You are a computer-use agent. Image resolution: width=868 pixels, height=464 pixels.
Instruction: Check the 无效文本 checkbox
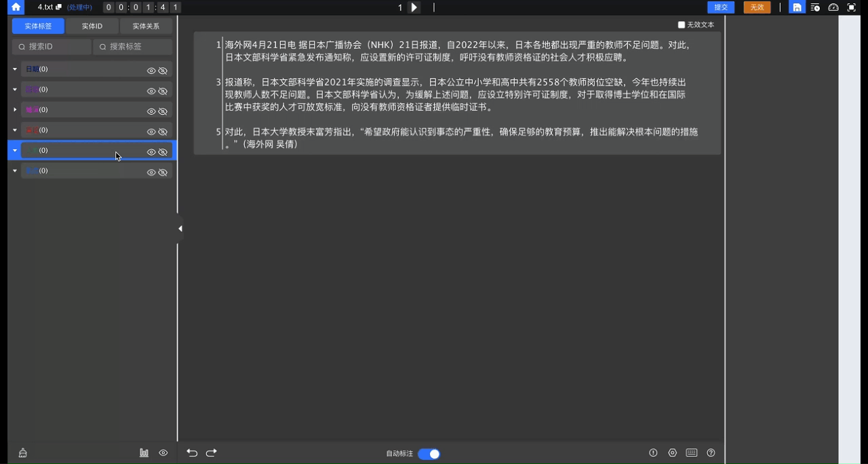pyautogui.click(x=682, y=25)
